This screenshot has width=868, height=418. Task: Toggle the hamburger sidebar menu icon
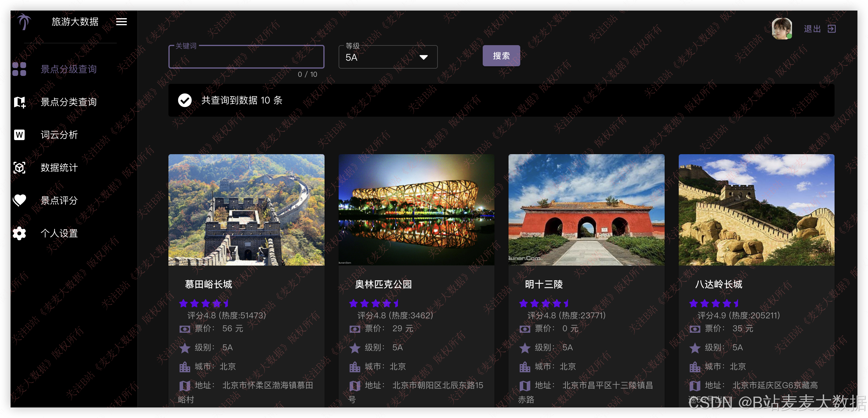click(121, 22)
